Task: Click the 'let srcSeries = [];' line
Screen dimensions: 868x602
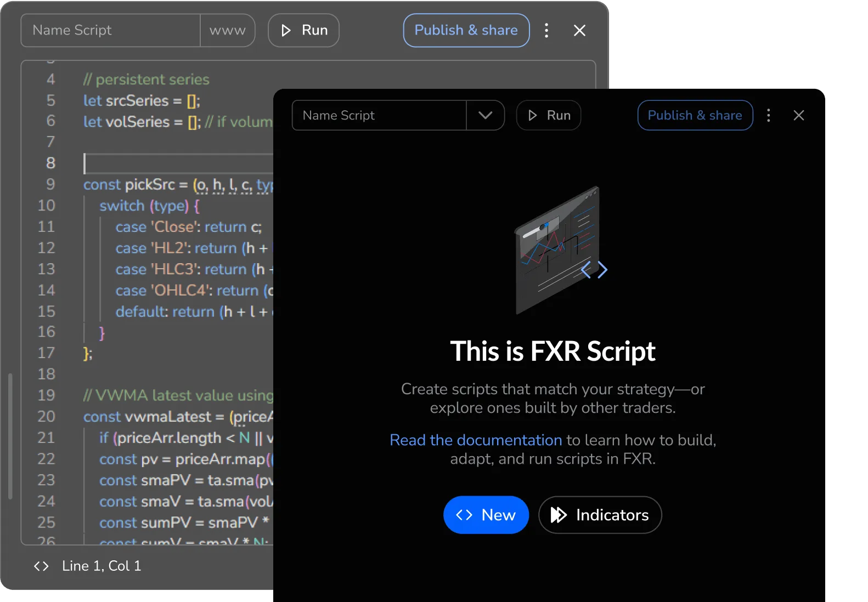Action: 142,101
